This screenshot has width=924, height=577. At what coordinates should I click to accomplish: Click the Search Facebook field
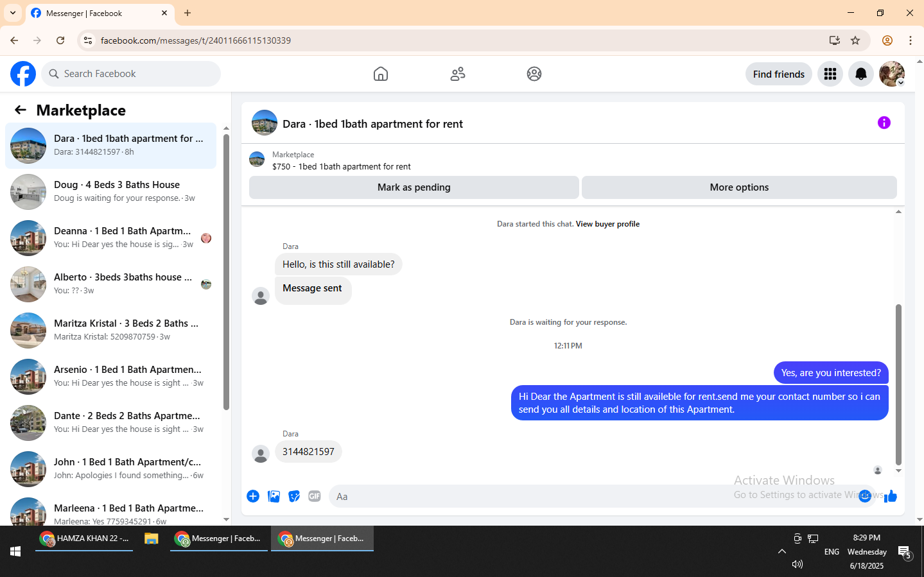pyautogui.click(x=131, y=74)
